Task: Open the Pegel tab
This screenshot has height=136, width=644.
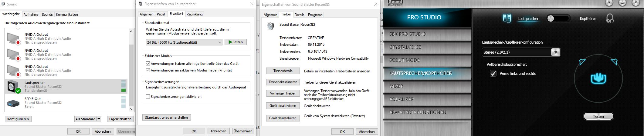Action: pos(161,14)
